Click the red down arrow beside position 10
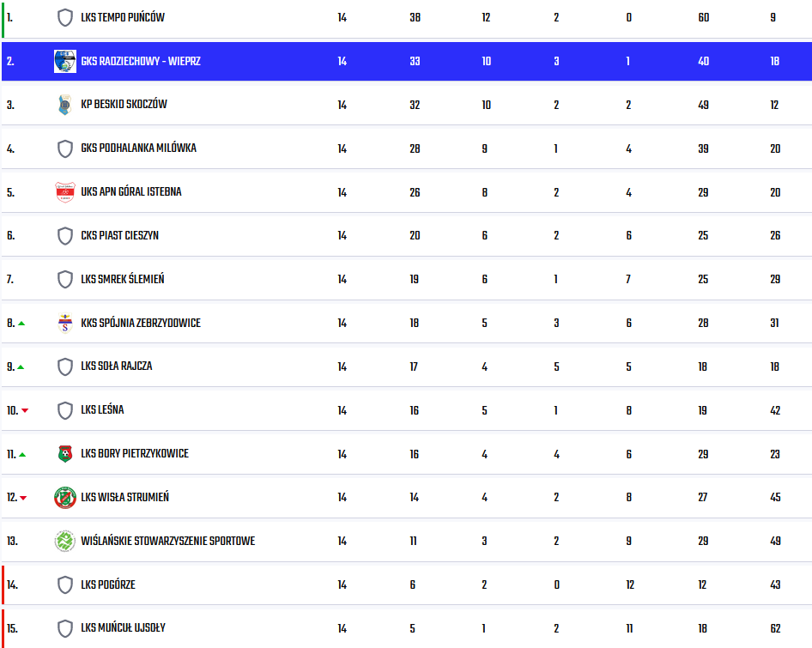 point(25,411)
